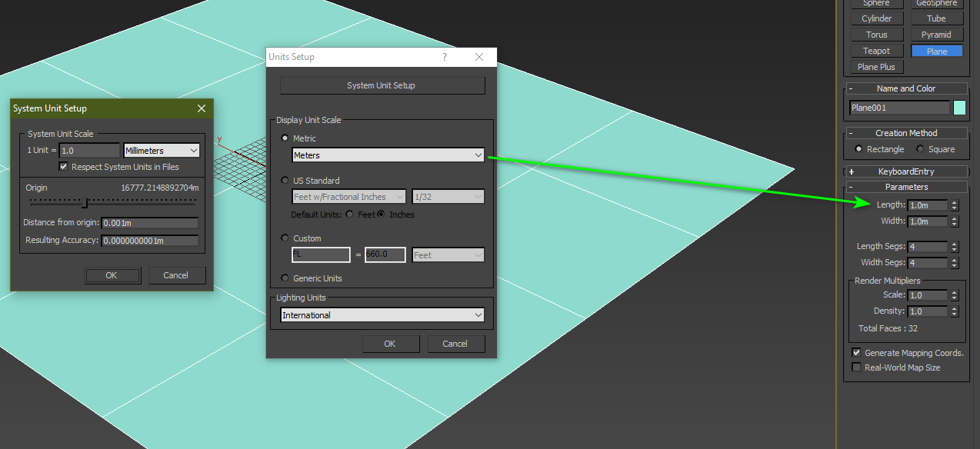Close the System Unit Setup dialog

coord(202,108)
